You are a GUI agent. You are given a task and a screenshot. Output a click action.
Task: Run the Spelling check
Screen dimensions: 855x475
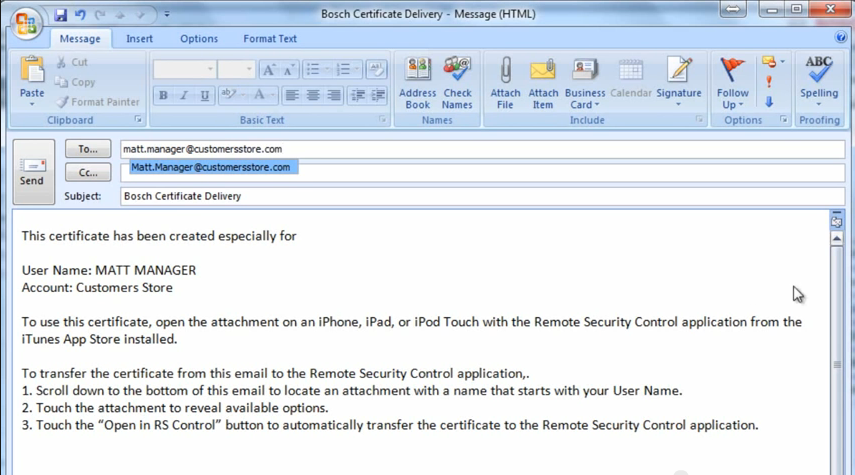click(819, 82)
